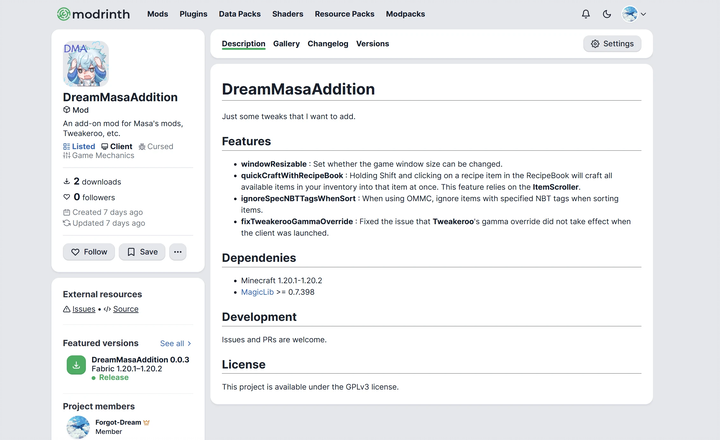
Task: Toggle dark mode moon icon
Action: 607,14
